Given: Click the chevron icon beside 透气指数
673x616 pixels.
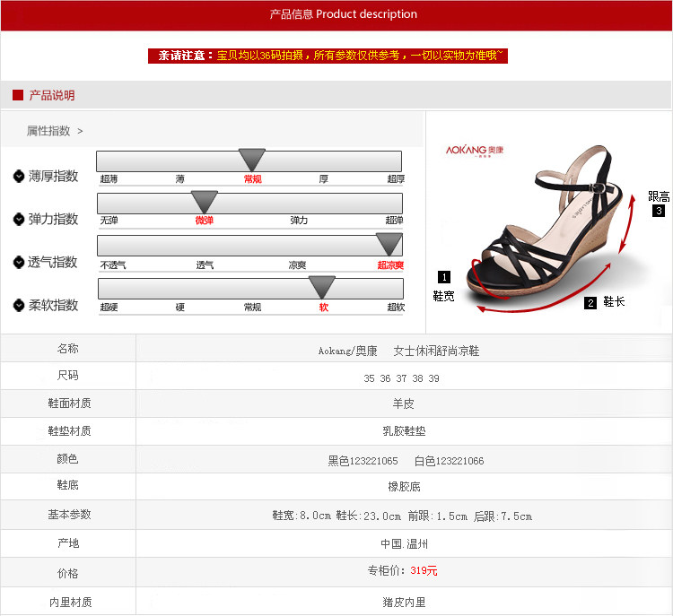Looking at the screenshot, I should tap(19, 262).
